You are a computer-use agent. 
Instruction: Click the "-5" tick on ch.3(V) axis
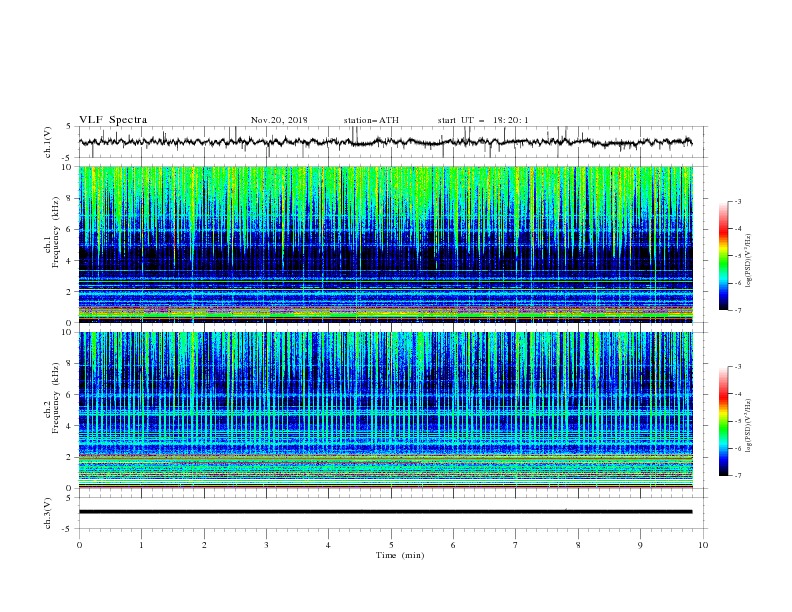pyautogui.click(x=68, y=529)
